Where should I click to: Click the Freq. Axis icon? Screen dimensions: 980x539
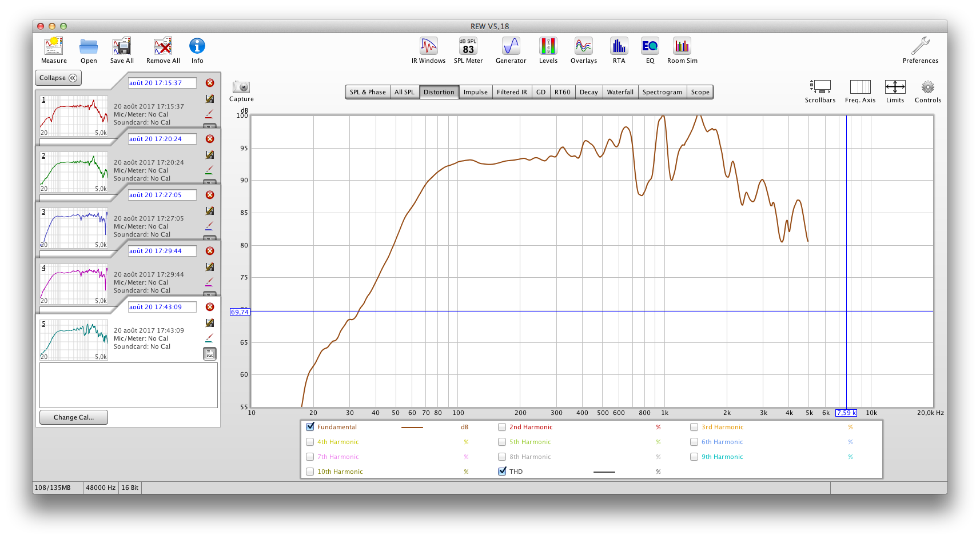coord(861,87)
